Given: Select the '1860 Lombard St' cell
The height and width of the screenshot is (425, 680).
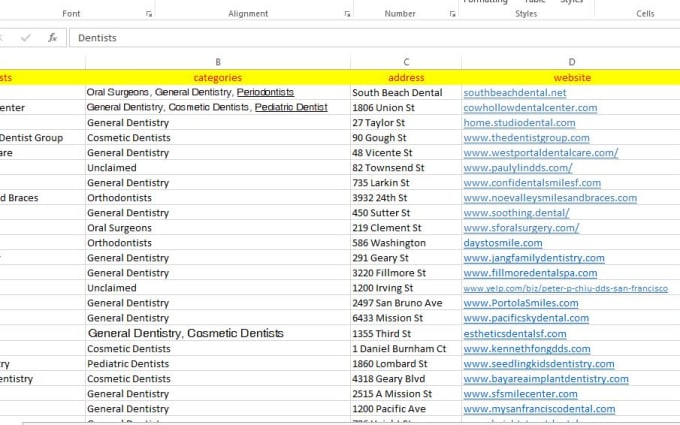Looking at the screenshot, I should coord(406,364).
